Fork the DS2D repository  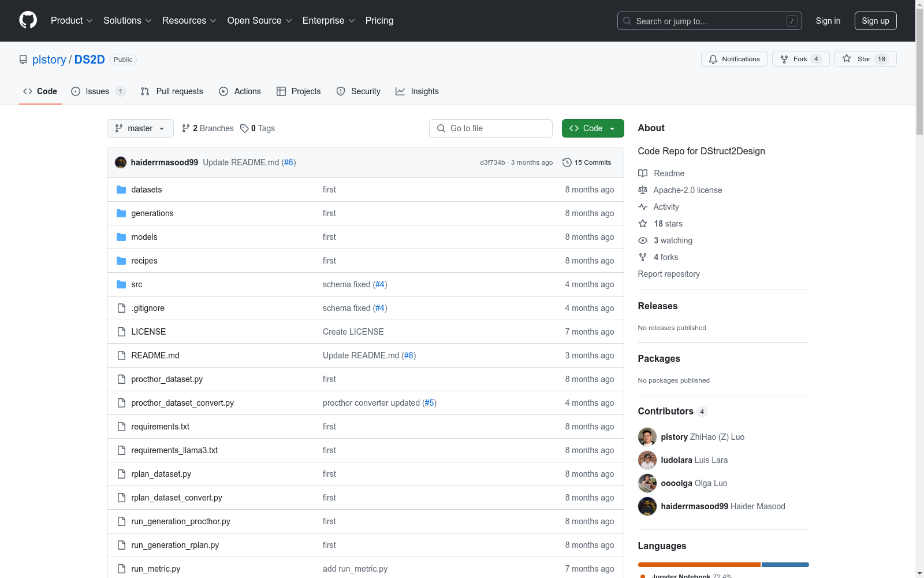[x=800, y=59]
